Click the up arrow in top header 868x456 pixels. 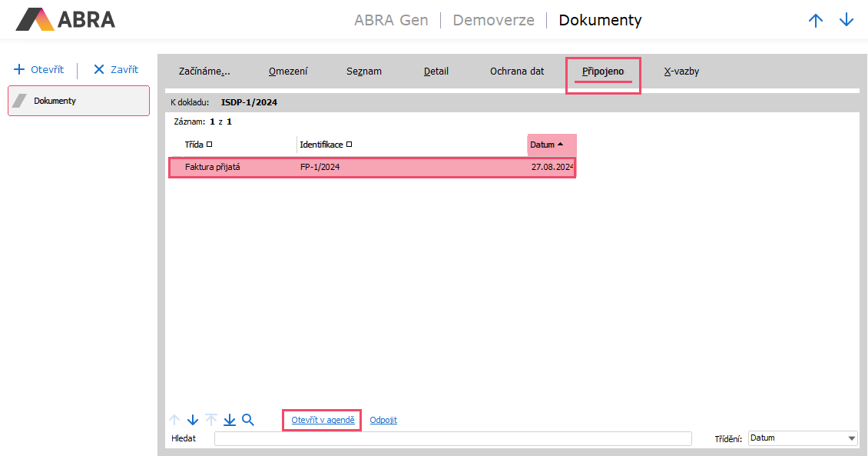point(816,21)
